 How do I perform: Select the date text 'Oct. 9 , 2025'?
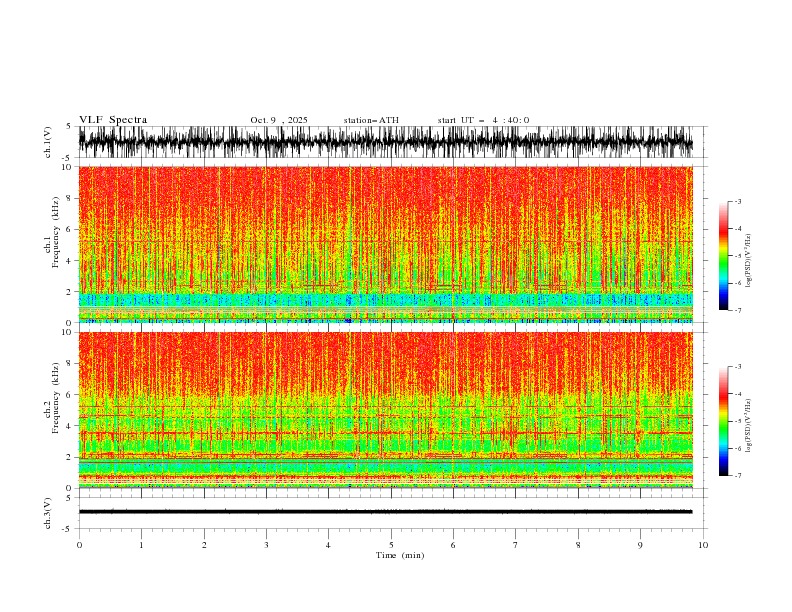pyautogui.click(x=279, y=120)
